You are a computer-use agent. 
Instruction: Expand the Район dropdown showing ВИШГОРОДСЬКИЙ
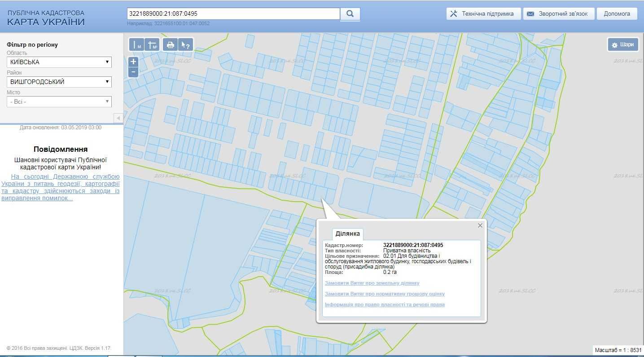click(x=59, y=82)
